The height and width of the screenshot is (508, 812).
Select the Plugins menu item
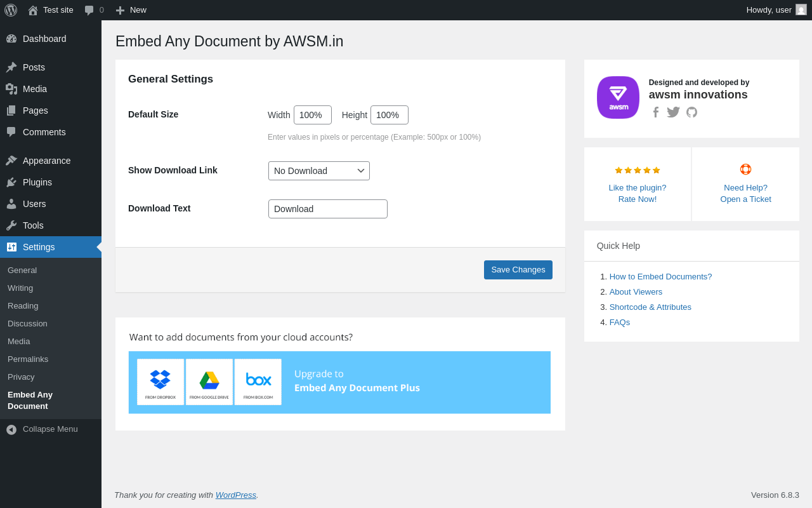[x=51, y=182]
